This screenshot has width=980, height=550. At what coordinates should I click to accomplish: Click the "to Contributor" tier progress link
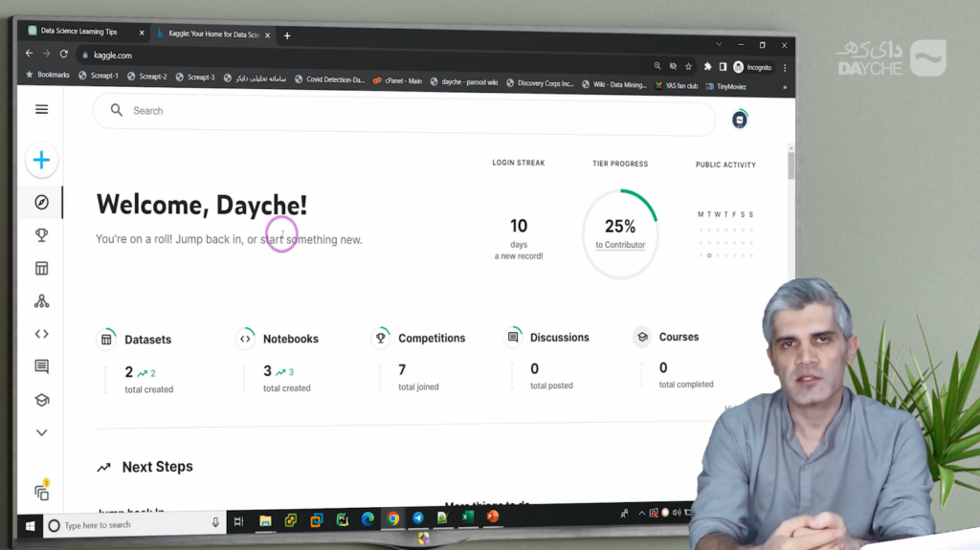click(x=620, y=246)
